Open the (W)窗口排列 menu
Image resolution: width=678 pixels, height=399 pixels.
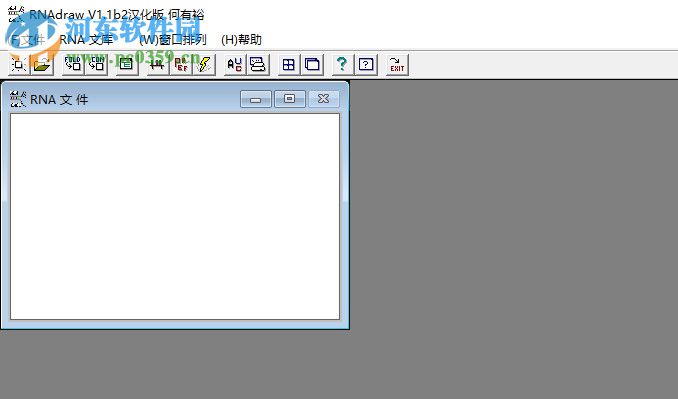pyautogui.click(x=173, y=40)
